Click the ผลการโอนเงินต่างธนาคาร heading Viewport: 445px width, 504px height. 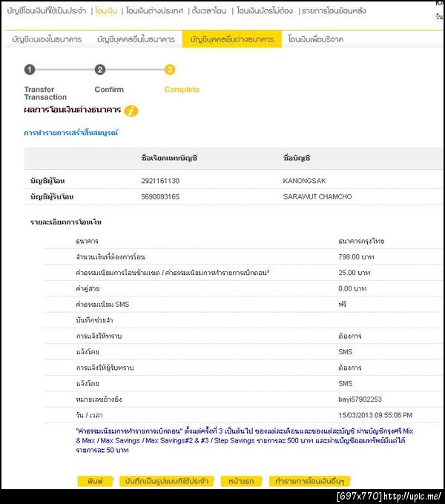[73, 110]
